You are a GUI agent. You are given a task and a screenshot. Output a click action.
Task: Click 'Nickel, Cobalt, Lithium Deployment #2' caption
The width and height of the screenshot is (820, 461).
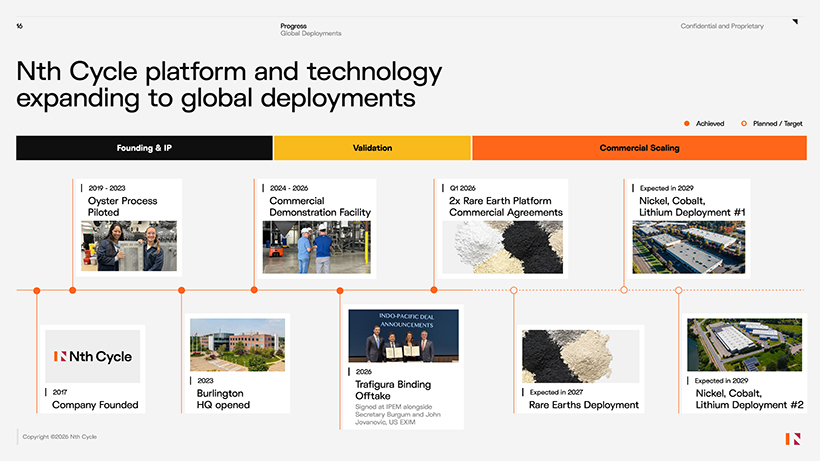(749, 399)
